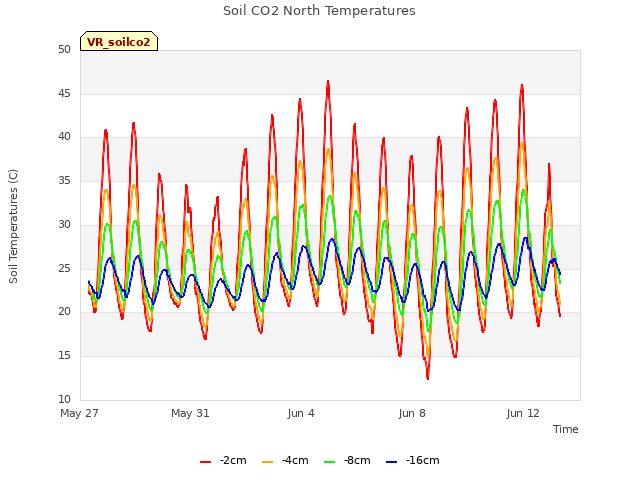Select the chart title Soil CO2 North Temperatures
This screenshot has height=480, width=640.
319,11
